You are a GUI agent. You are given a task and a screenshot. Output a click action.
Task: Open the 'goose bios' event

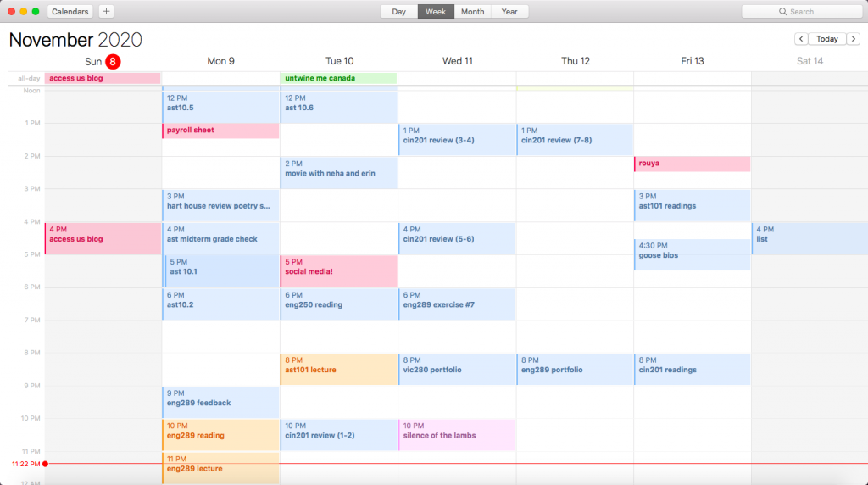point(692,255)
